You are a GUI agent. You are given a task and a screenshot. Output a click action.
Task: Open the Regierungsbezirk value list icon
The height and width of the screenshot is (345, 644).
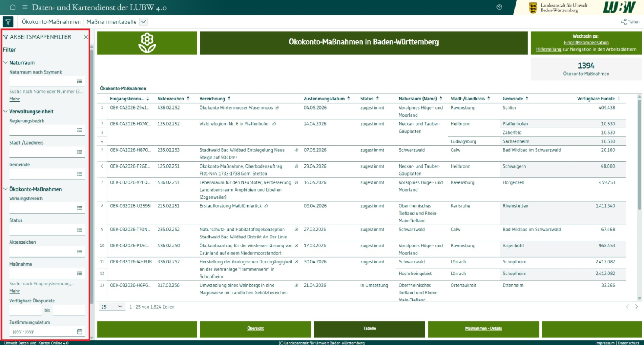(79, 130)
